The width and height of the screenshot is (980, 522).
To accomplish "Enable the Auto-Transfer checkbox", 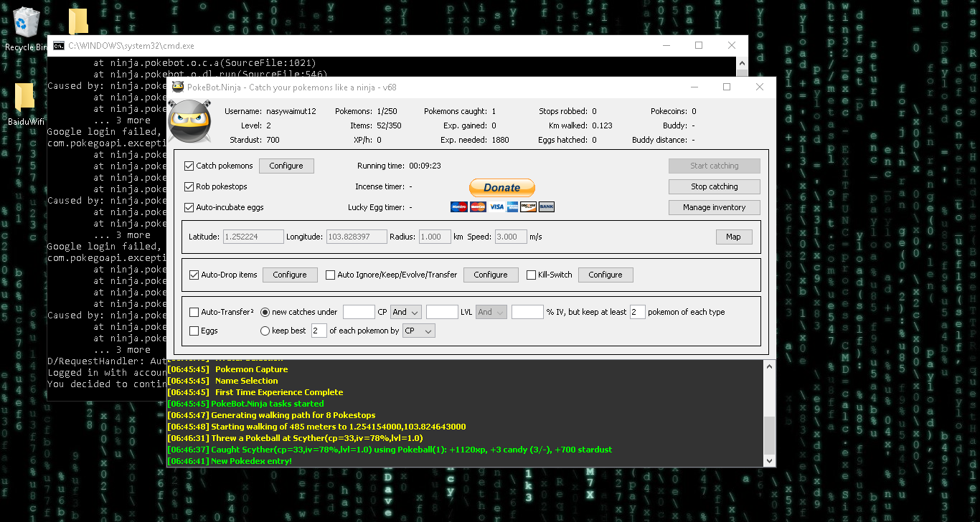I will (x=194, y=312).
